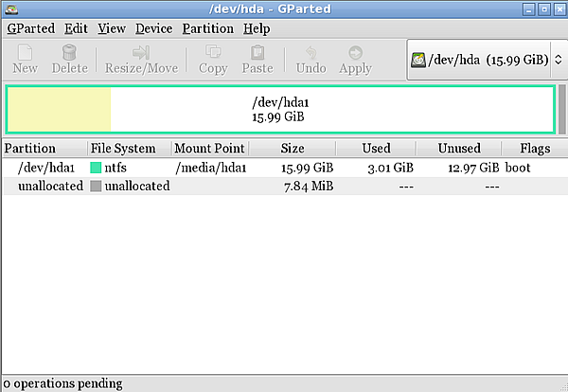Image resolution: width=568 pixels, height=392 pixels.
Task: Click the ntfs file system text
Action: click(115, 168)
